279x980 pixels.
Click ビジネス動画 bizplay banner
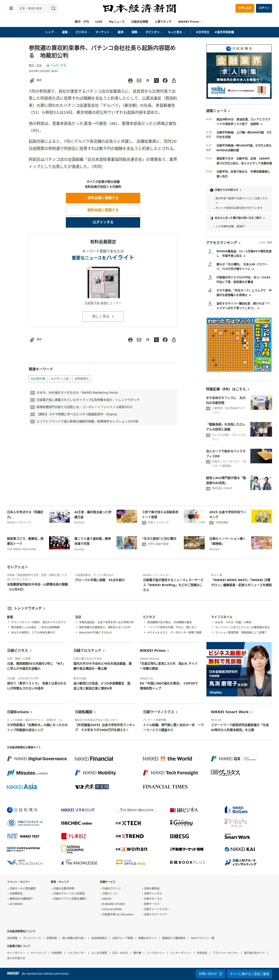[x=239, y=669]
